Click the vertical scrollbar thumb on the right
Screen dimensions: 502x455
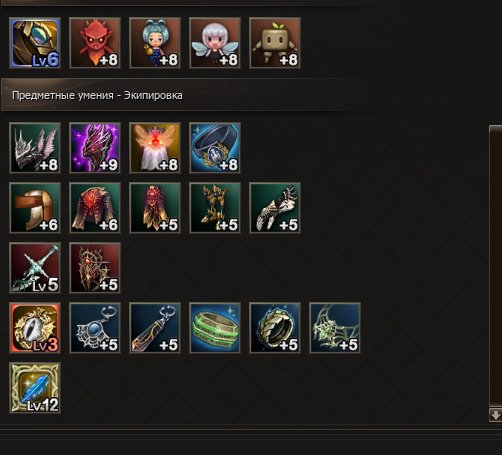pyautogui.click(x=496, y=266)
